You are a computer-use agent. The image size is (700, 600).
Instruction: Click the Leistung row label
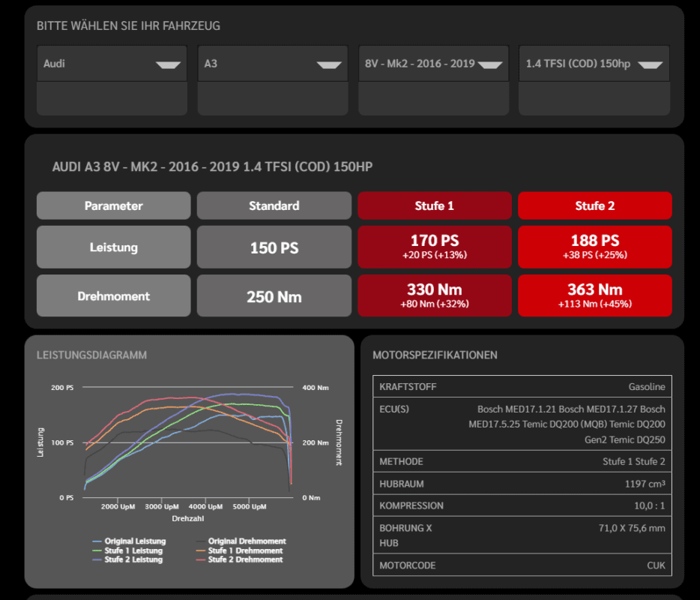click(114, 247)
